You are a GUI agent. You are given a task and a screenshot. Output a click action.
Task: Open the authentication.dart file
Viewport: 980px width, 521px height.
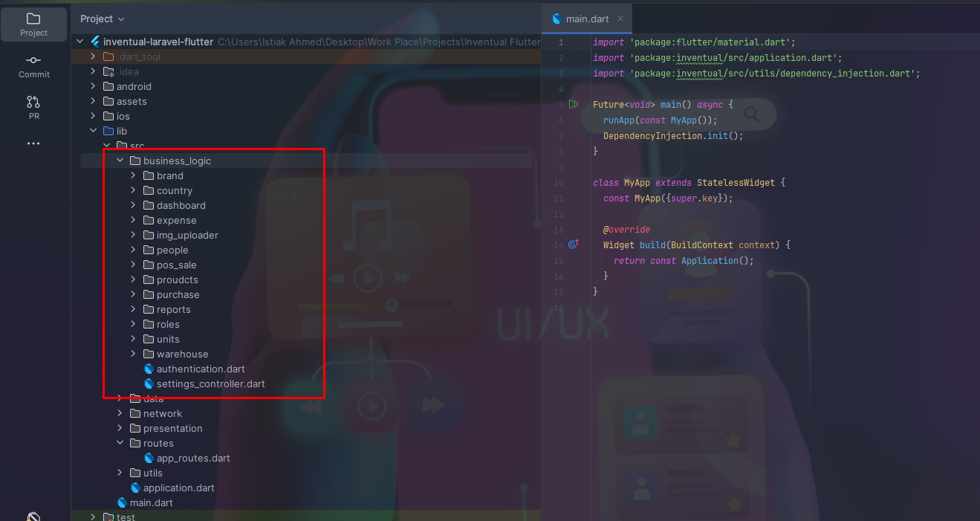200,369
